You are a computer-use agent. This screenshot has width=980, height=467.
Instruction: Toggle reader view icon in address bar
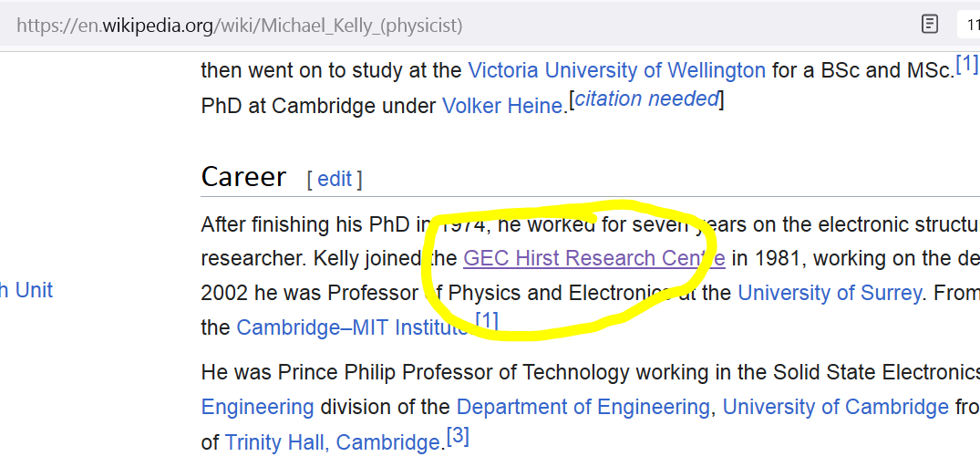[930, 25]
